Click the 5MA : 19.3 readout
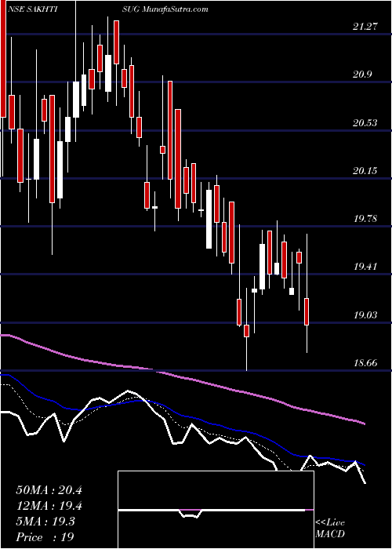 45,522
